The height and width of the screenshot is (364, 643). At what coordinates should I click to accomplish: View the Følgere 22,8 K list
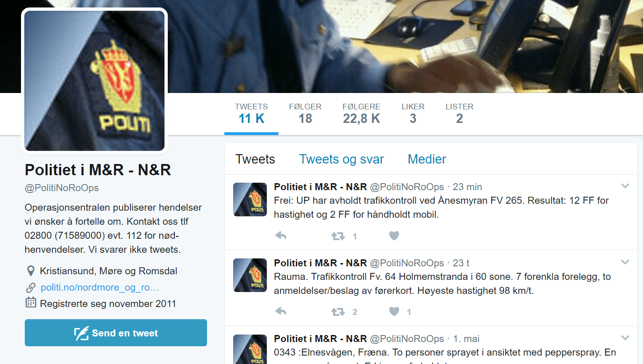361,114
